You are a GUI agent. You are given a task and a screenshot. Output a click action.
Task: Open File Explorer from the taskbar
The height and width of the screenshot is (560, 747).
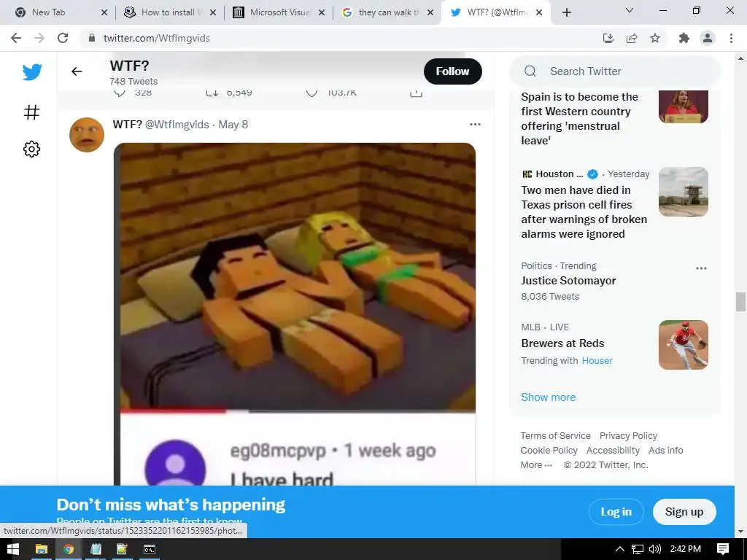pos(42,549)
